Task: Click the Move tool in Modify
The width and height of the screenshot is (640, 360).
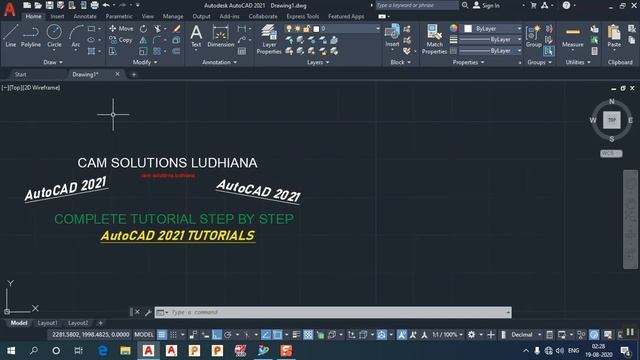Action: point(121,29)
